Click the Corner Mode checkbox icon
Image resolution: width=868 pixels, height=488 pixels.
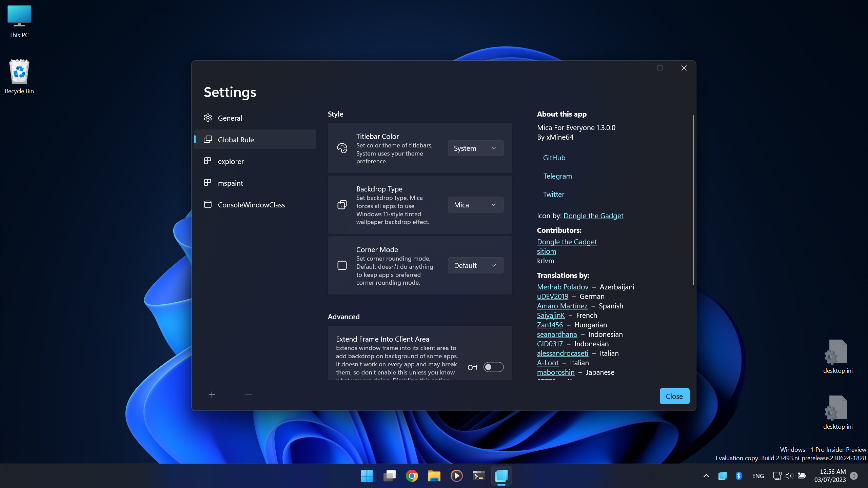pos(342,265)
